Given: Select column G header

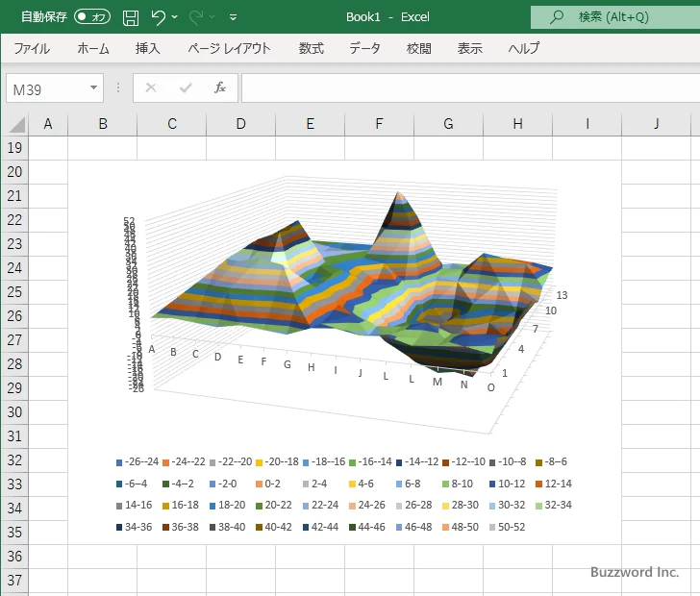Looking at the screenshot, I should 449,124.
